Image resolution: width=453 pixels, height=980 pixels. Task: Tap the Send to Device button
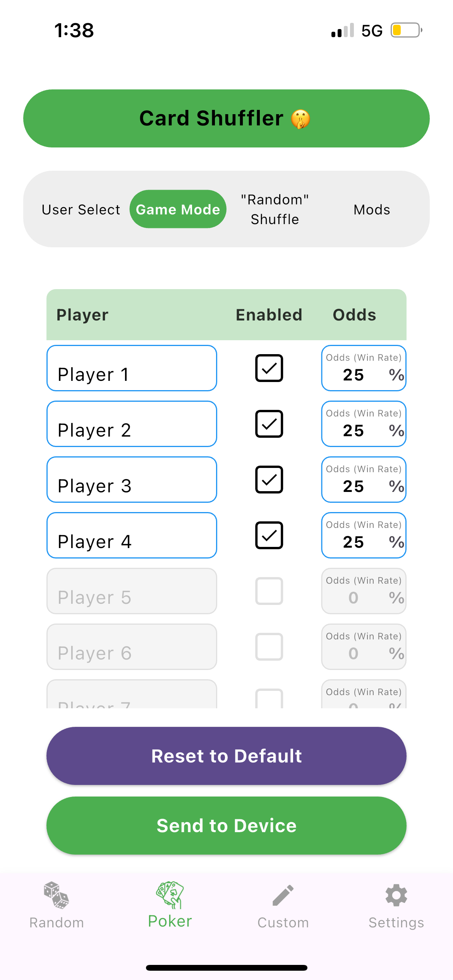coord(226,826)
